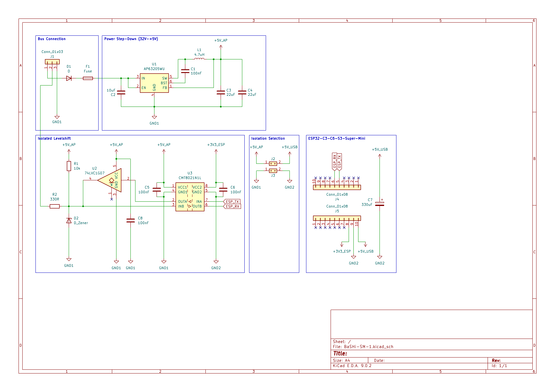Select the C8 100nF capacitor symbol
The height and width of the screenshot is (392, 555).
point(131,221)
